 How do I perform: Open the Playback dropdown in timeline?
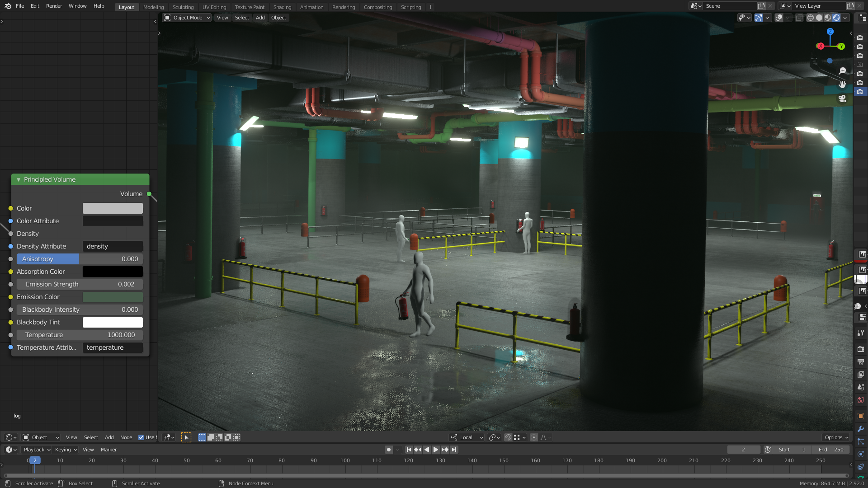coord(37,450)
